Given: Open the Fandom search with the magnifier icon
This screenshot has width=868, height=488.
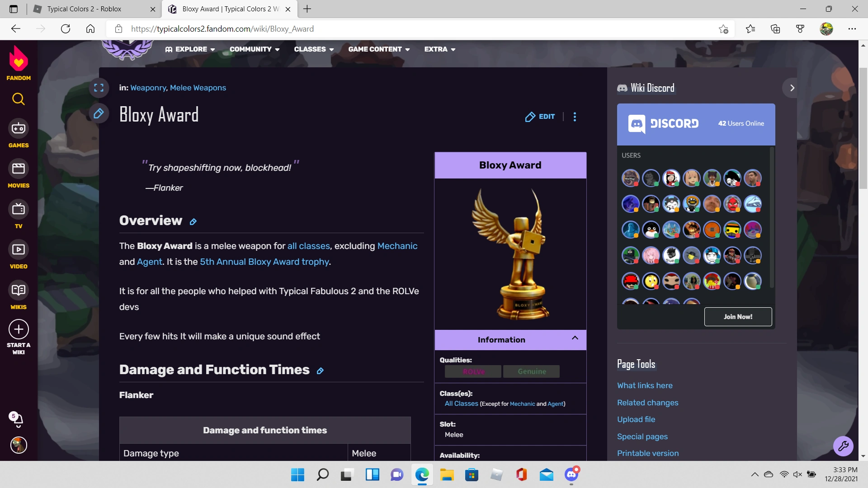Looking at the screenshot, I should [18, 99].
